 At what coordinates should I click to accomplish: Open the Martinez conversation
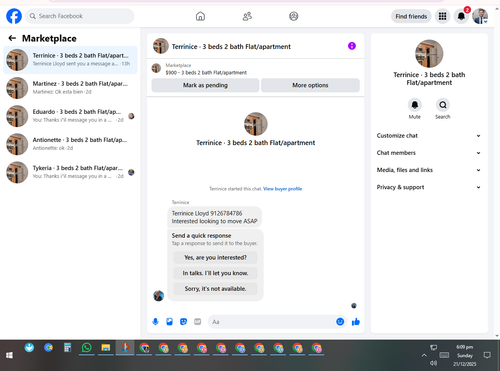click(70, 88)
